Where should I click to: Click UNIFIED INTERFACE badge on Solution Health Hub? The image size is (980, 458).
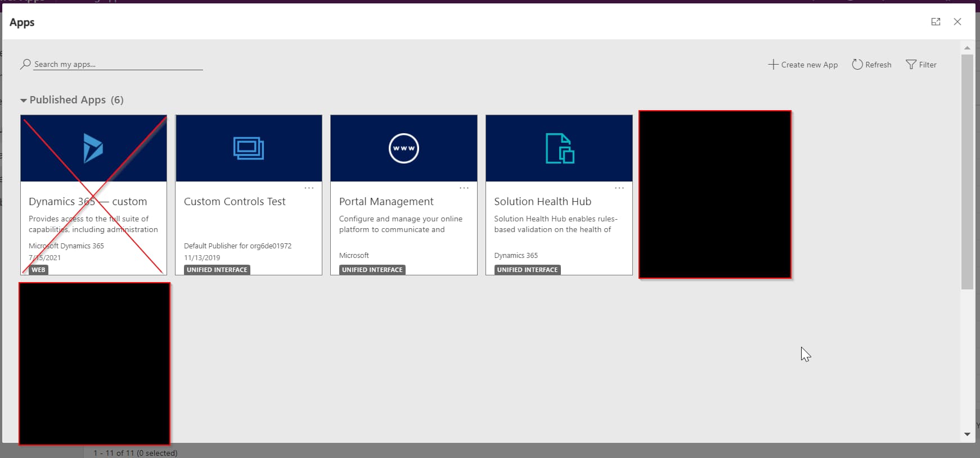click(x=527, y=270)
